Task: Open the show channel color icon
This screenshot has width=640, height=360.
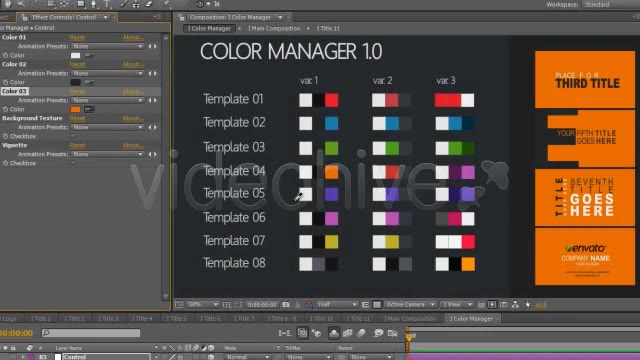Action: [x=309, y=304]
